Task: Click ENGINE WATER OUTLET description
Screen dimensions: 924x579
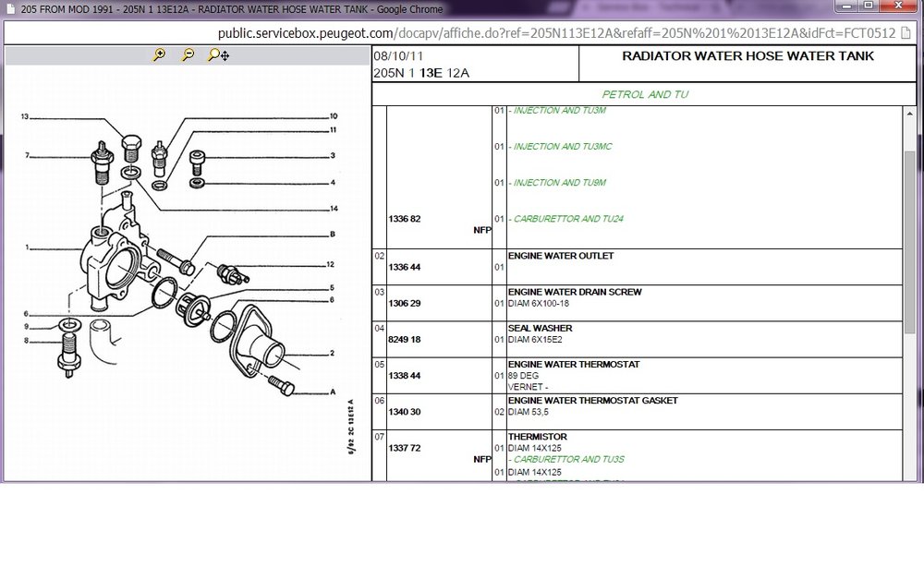Action: pos(561,256)
